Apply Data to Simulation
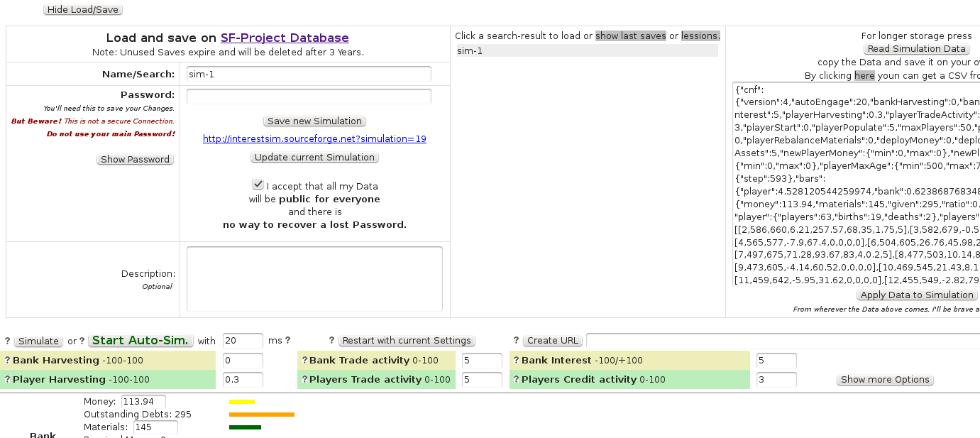 point(917,295)
